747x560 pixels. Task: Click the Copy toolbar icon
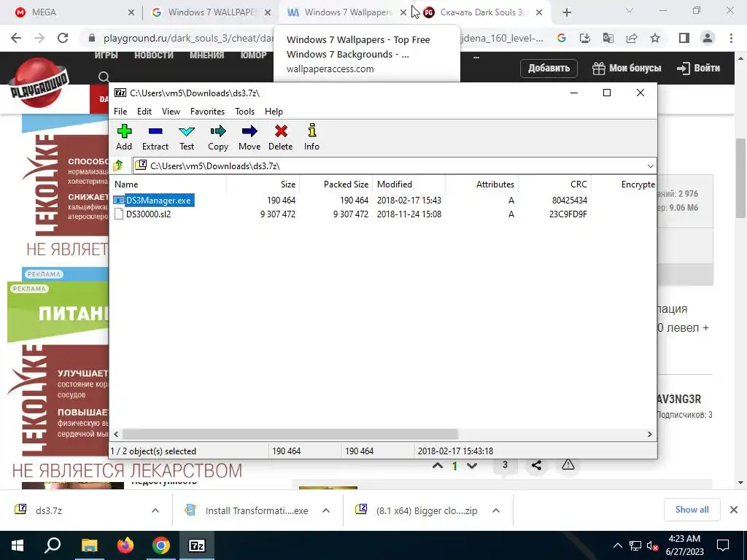tap(218, 138)
